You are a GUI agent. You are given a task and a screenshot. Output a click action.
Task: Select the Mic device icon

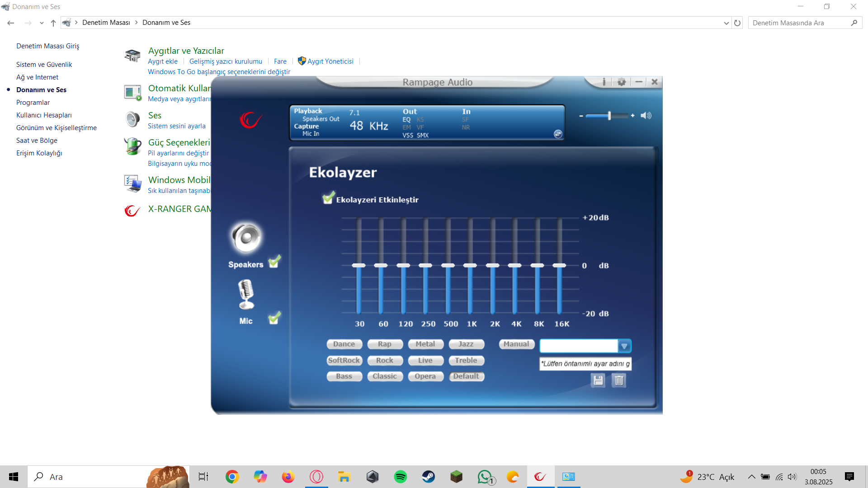(x=246, y=294)
